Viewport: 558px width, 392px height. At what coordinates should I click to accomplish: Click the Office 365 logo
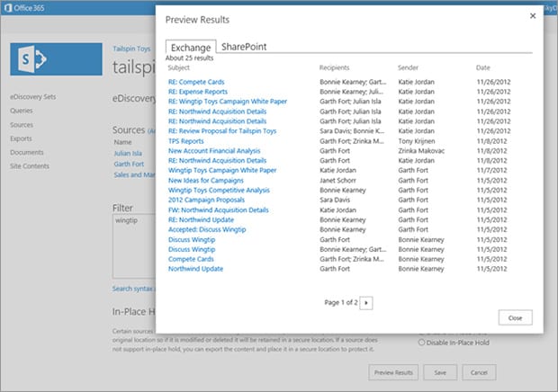(x=24, y=7)
